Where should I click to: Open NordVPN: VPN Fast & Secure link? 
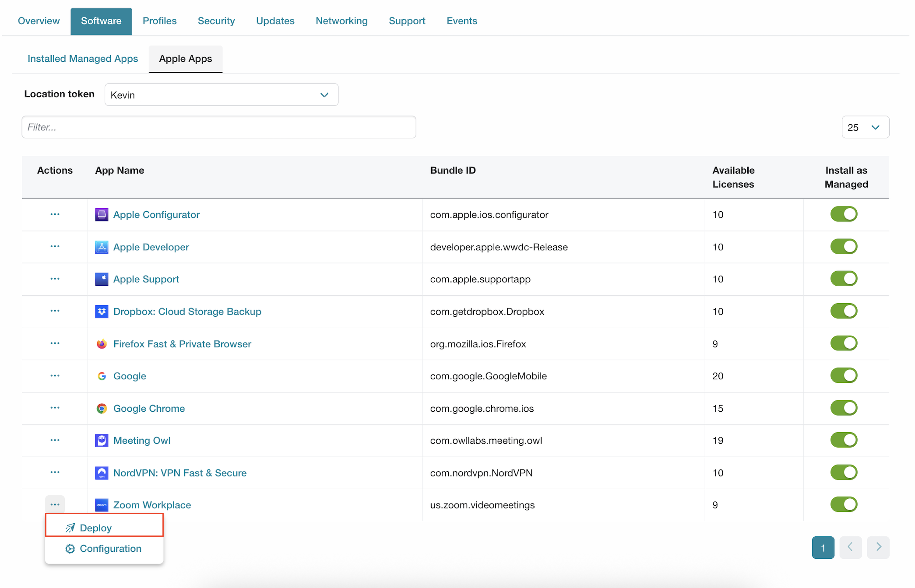(180, 473)
